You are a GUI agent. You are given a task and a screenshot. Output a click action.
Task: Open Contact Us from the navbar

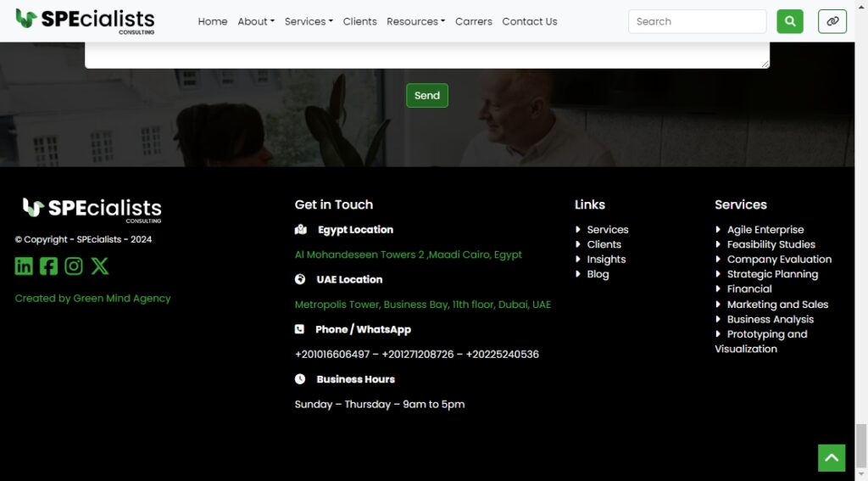530,21
